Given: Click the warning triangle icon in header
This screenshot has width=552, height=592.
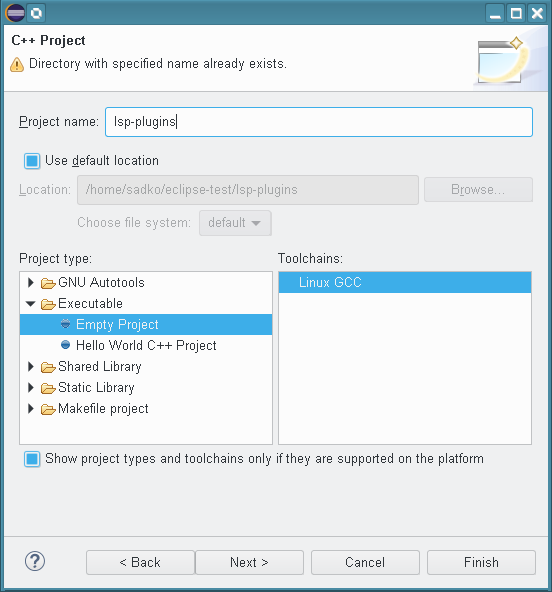Looking at the screenshot, I should click(17, 64).
